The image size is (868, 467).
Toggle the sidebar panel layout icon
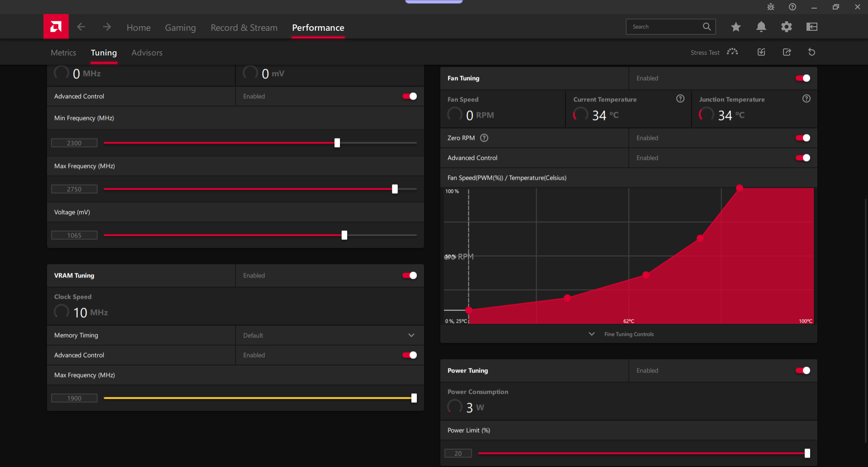[812, 27]
